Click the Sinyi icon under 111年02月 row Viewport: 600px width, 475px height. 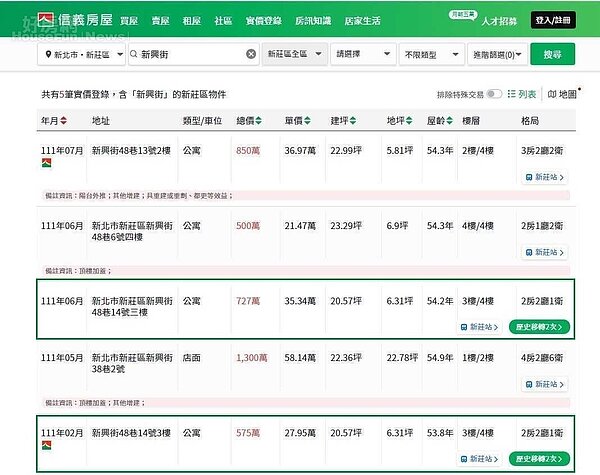pos(46,445)
